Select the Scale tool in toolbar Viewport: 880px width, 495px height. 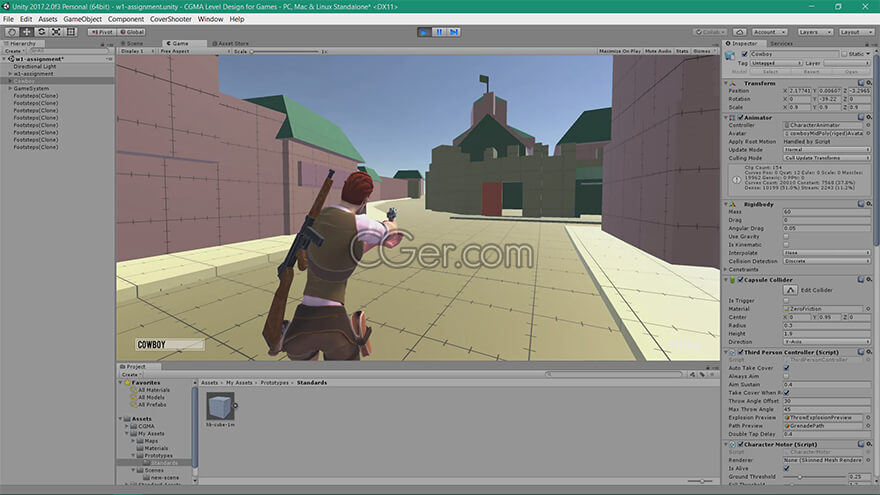pyautogui.click(x=56, y=32)
